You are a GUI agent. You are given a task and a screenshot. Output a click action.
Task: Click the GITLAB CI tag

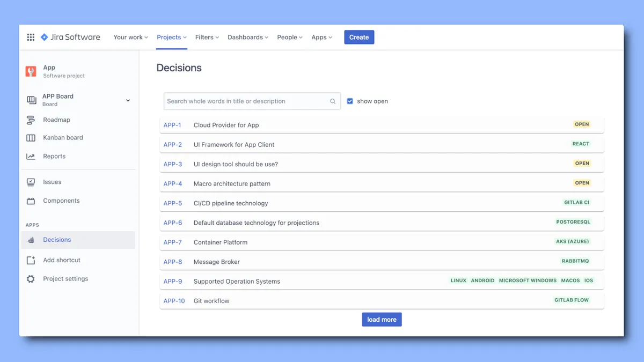coord(577,203)
